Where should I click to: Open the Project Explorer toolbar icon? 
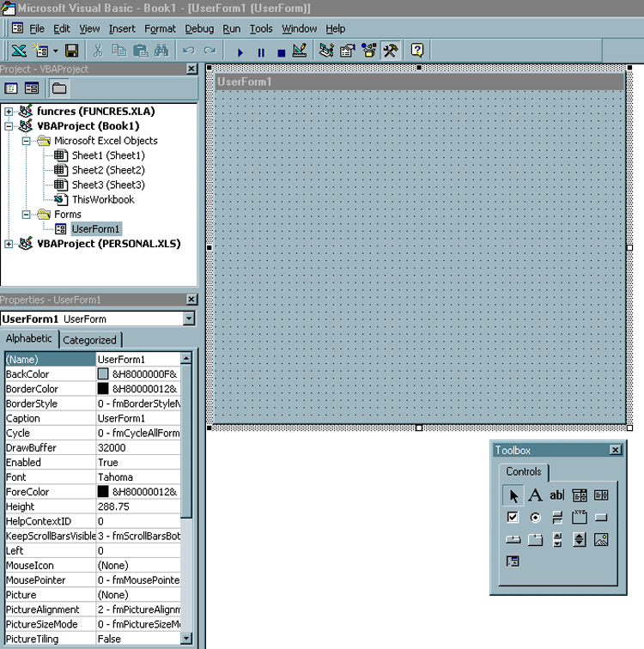tap(326, 51)
